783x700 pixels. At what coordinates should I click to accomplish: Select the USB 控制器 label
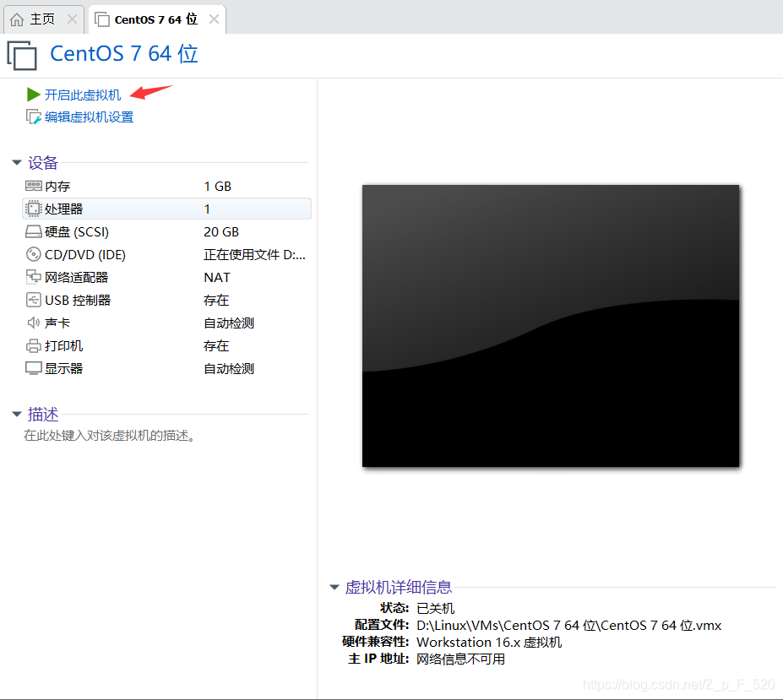78,300
